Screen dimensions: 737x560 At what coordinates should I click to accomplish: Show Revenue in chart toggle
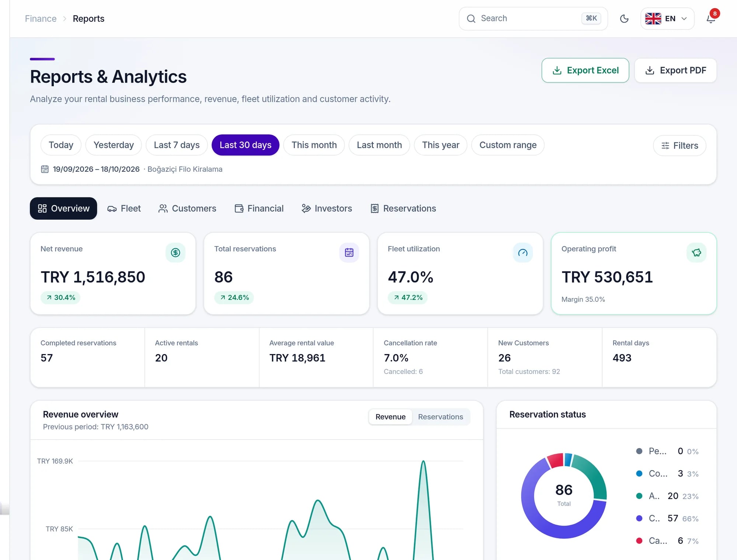(390, 417)
